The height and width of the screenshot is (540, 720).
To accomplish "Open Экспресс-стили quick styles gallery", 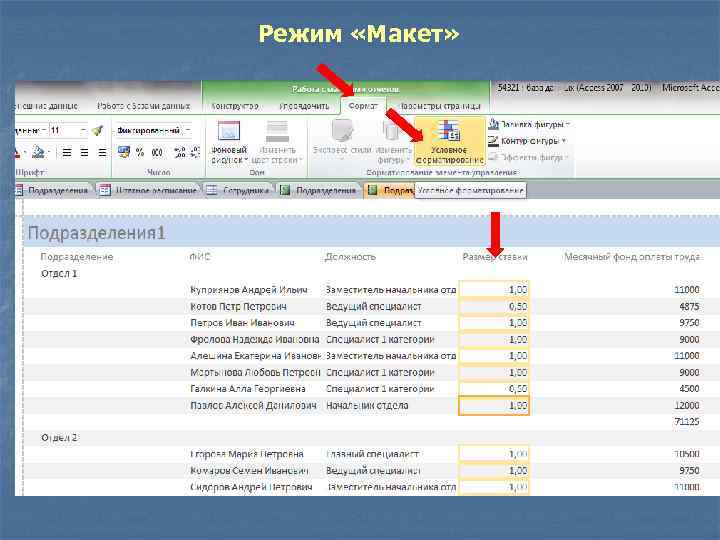I will pos(342,141).
